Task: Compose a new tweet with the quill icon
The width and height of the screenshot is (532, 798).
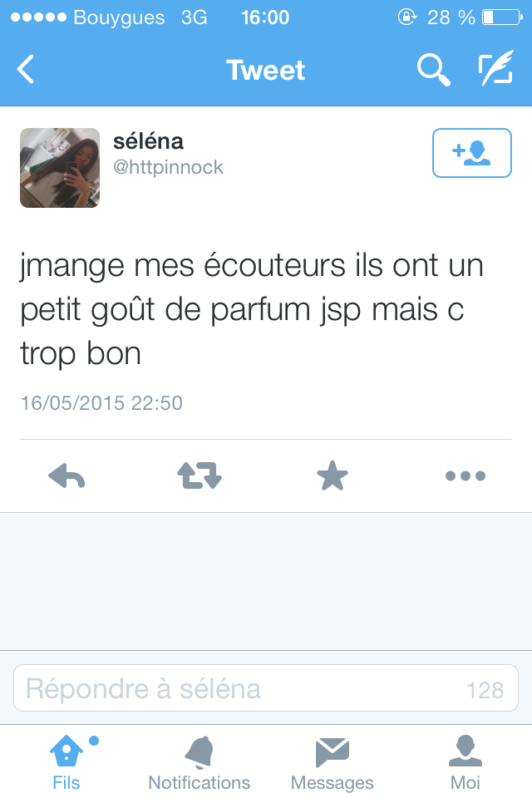Action: coord(495,68)
